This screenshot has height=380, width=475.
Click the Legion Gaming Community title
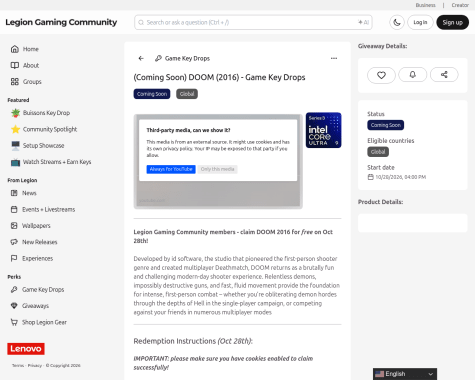pos(61,22)
